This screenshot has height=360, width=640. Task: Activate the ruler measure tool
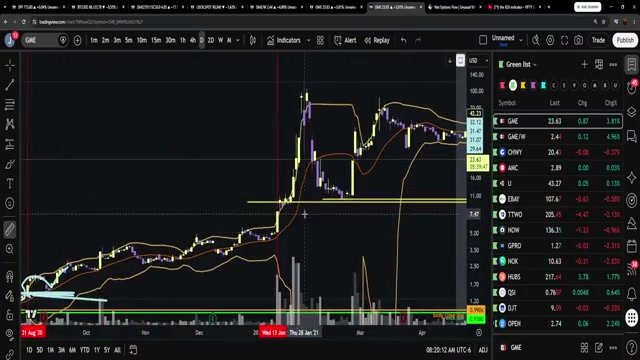(x=10, y=229)
